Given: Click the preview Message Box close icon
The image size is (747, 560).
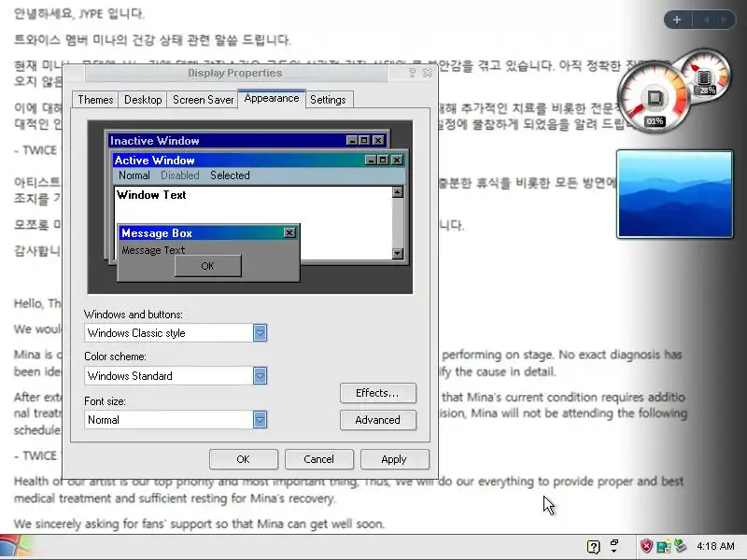Looking at the screenshot, I should (x=289, y=232).
